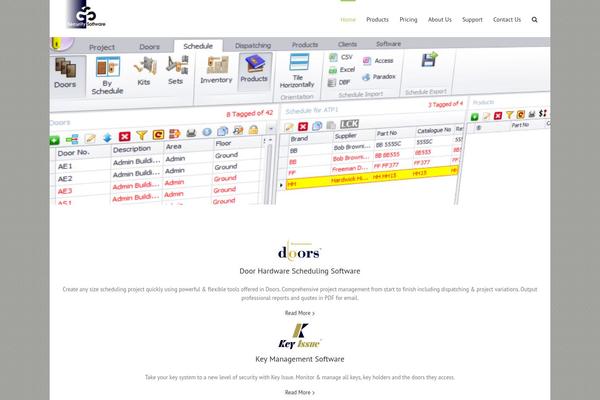The height and width of the screenshot is (400, 600).
Task: Click the orange C icon in Doors toolbar
Action: 158,134
